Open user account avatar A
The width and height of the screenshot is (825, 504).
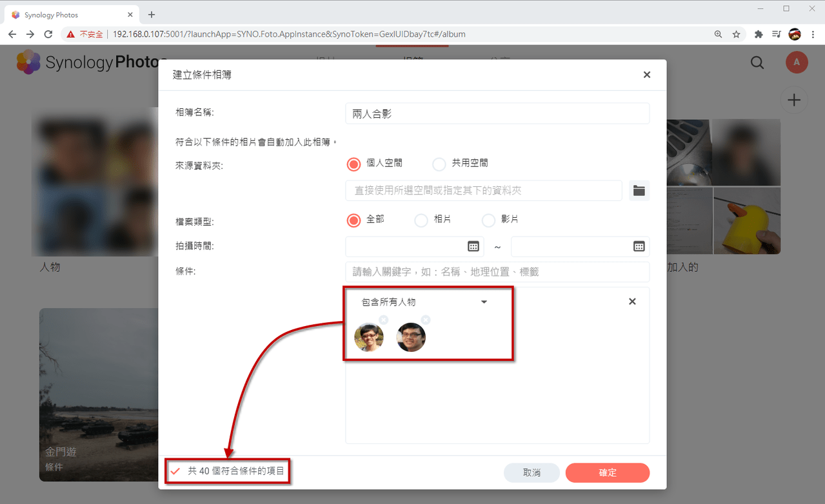[797, 62]
